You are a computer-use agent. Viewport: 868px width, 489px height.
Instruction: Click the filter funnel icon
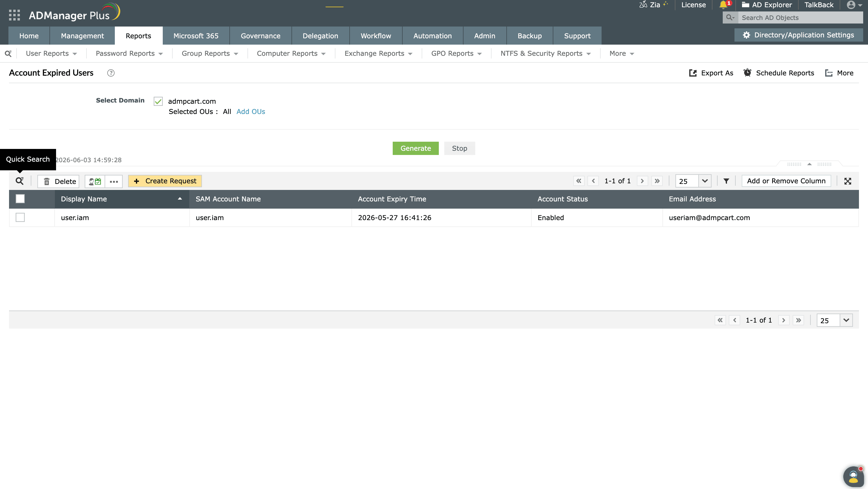pyautogui.click(x=726, y=181)
